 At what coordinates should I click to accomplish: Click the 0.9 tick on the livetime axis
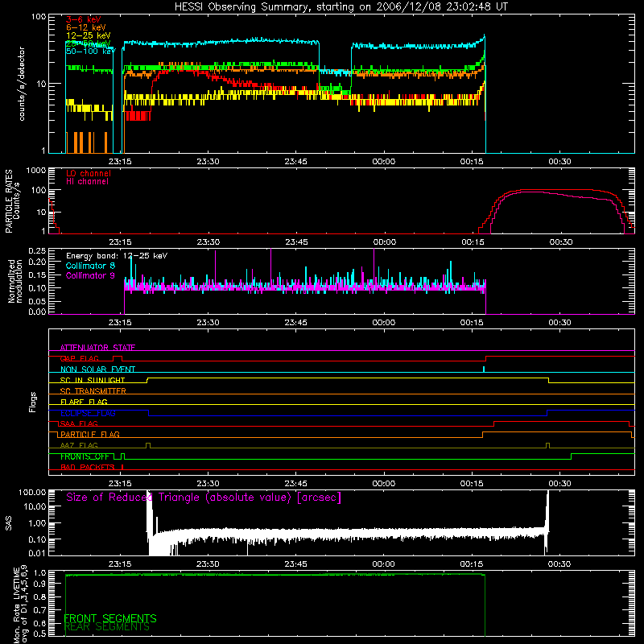point(39,584)
